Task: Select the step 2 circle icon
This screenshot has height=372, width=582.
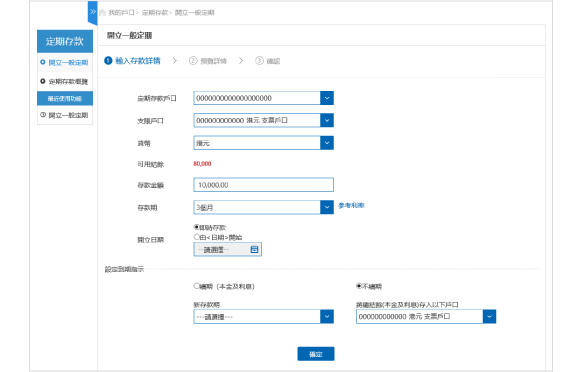Action: click(193, 61)
